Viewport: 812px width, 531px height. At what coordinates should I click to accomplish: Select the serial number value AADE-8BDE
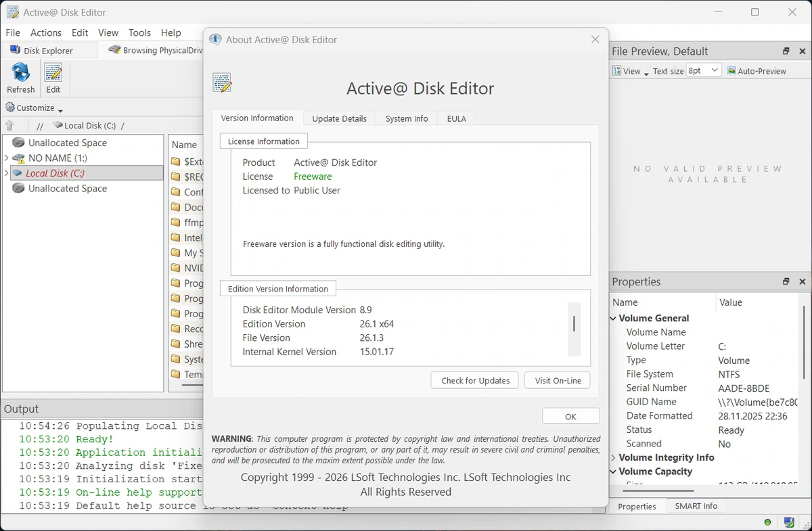point(744,388)
